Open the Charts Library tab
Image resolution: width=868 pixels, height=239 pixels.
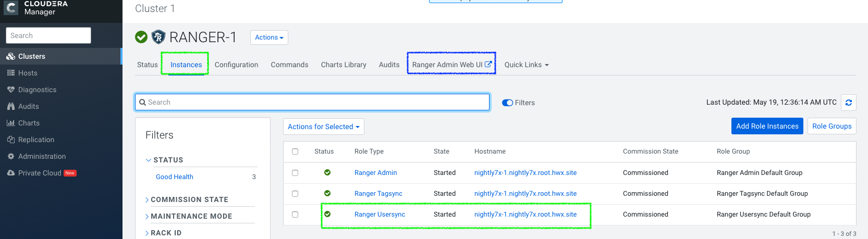click(344, 65)
